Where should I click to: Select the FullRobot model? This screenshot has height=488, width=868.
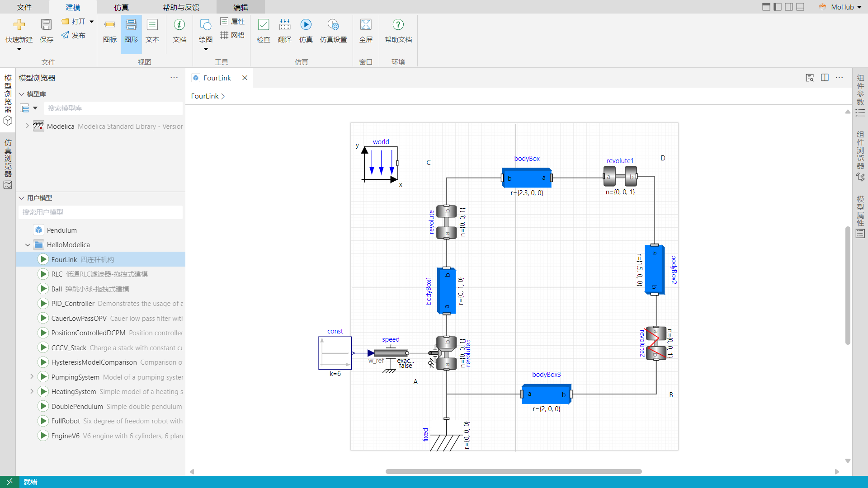[100, 421]
